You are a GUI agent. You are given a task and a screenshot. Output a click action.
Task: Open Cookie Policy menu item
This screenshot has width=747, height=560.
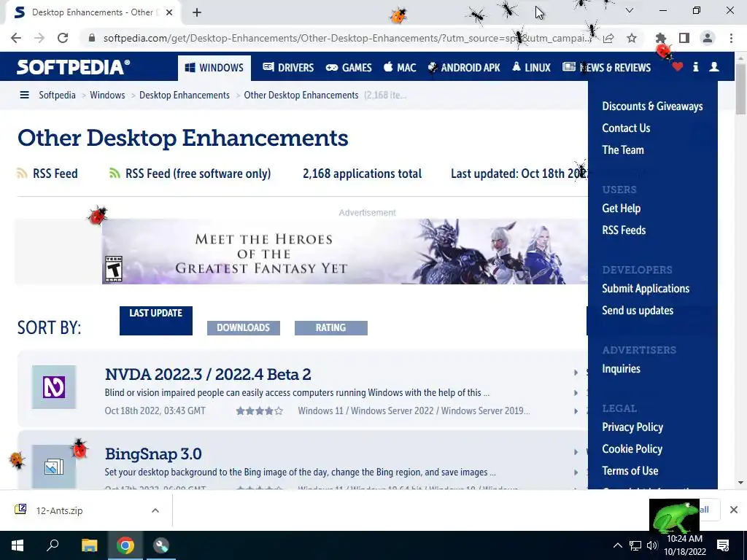[632, 449]
